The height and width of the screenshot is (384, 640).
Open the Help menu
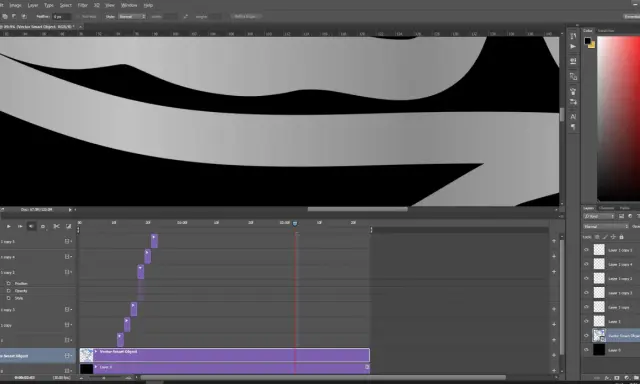click(148, 5)
